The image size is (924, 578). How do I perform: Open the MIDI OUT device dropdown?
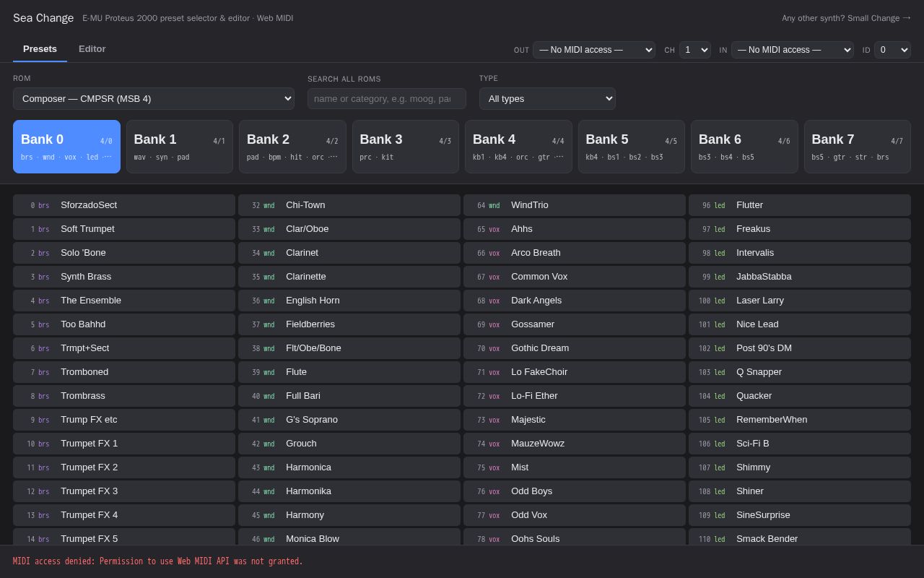(x=594, y=50)
